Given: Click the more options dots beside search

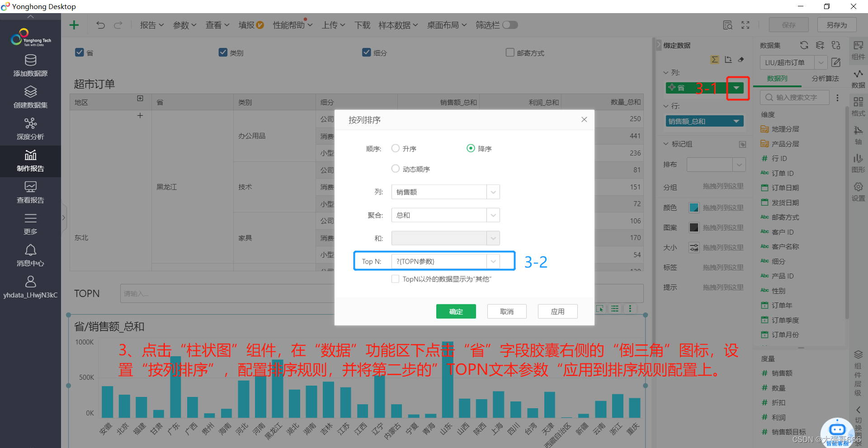Looking at the screenshot, I should click(837, 98).
